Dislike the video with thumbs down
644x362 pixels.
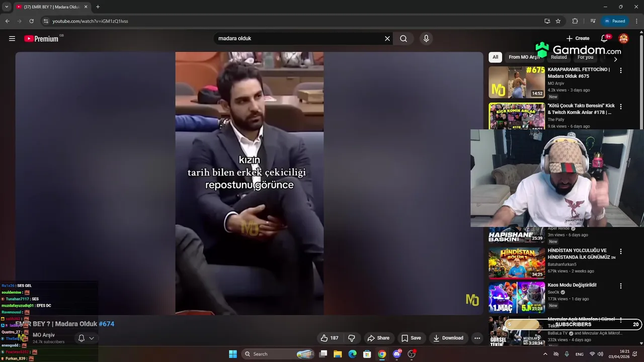click(x=352, y=338)
